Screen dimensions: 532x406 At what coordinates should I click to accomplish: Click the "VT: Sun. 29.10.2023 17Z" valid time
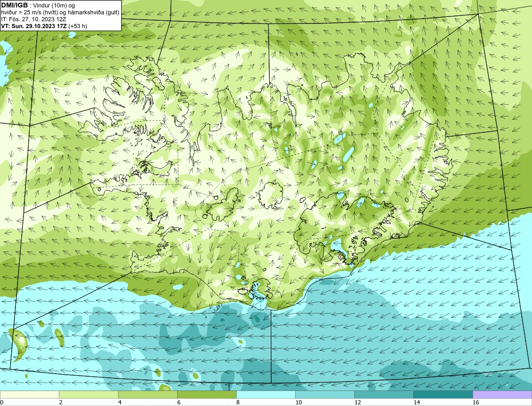pyautogui.click(x=34, y=26)
